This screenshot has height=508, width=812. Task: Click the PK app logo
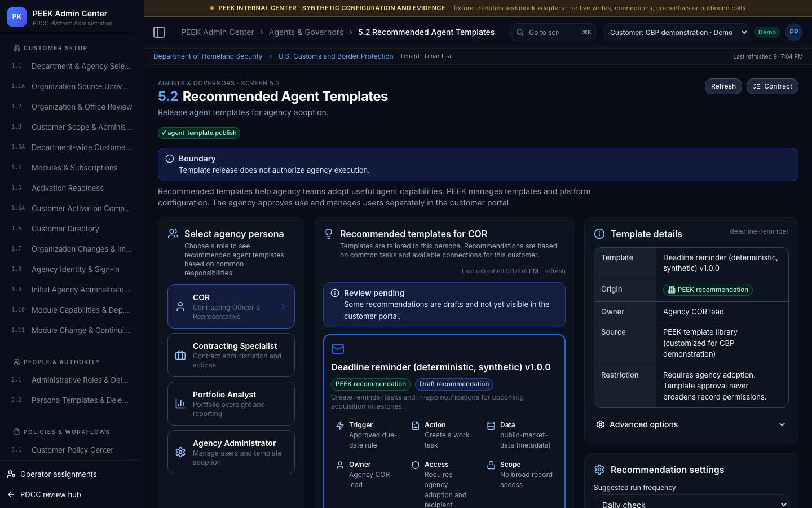(16, 17)
